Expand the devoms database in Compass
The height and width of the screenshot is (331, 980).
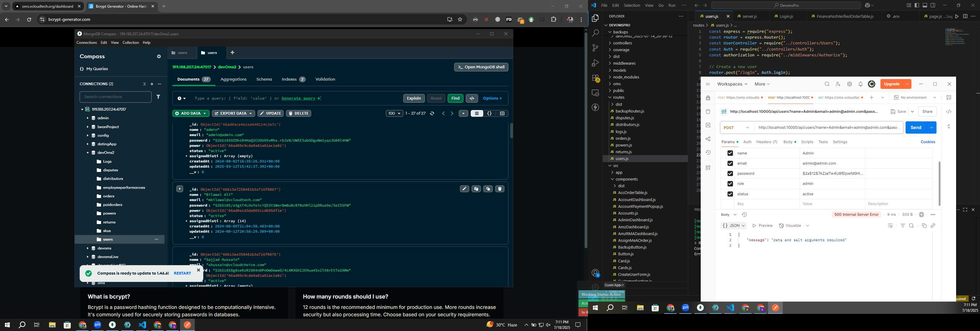[88, 248]
